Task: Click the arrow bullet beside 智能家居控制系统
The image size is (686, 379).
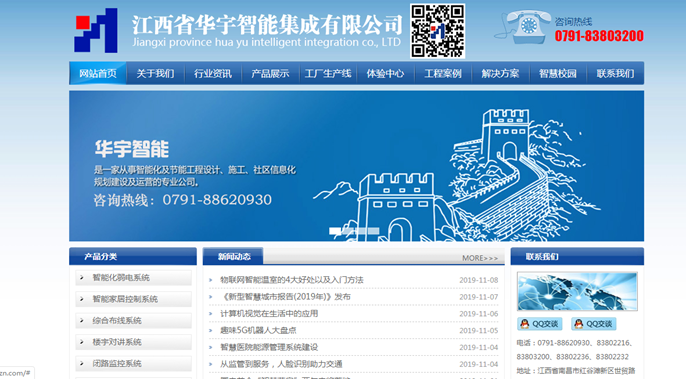Action: click(x=82, y=299)
